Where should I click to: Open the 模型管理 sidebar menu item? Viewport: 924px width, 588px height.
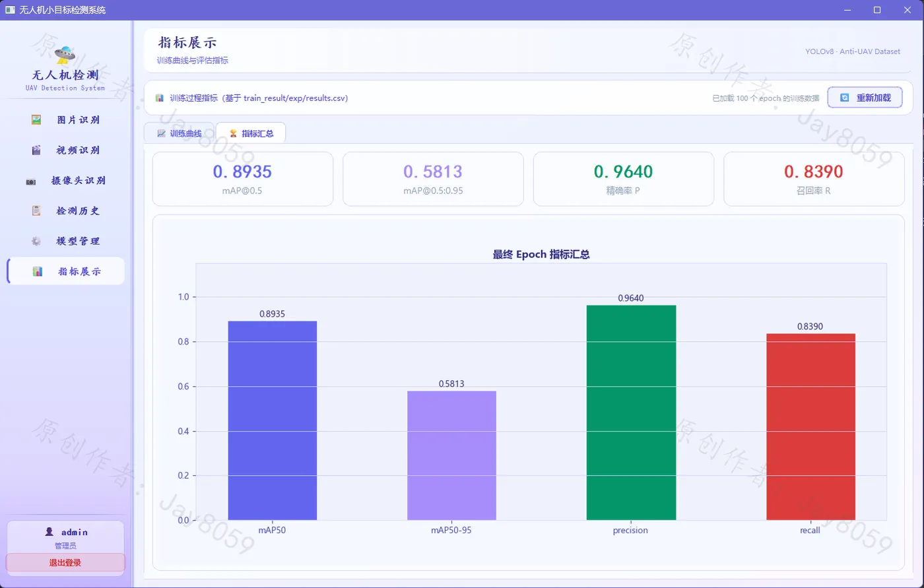(x=65, y=242)
